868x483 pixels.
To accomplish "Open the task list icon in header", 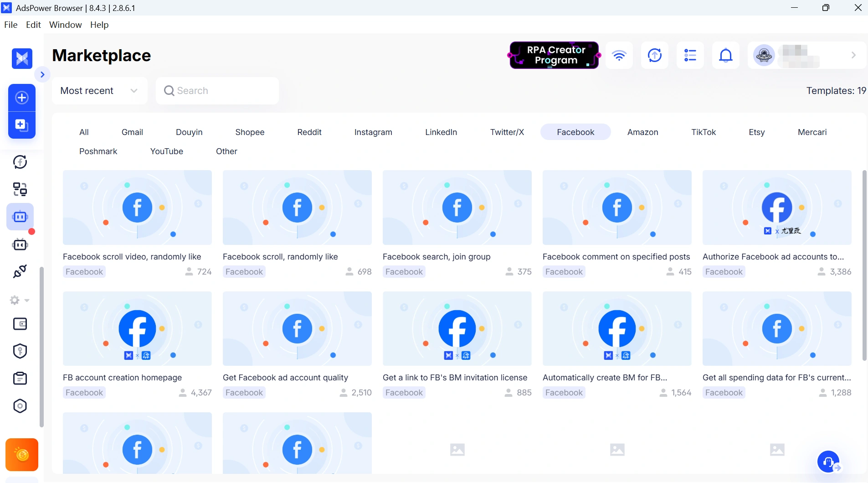I will tap(690, 55).
